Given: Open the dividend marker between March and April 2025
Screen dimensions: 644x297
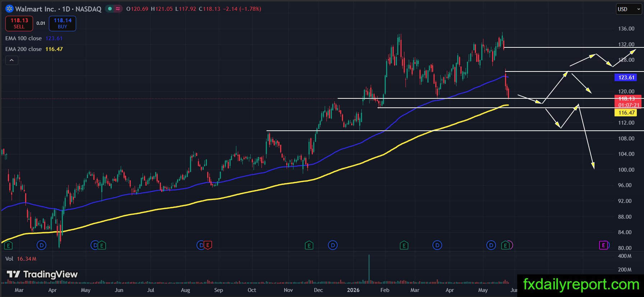Looking at the screenshot, I should coord(42,245).
